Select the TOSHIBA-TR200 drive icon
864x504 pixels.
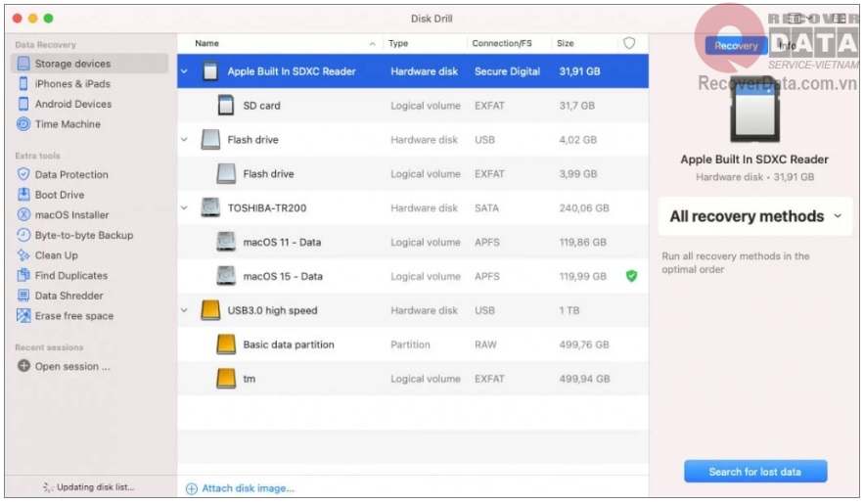point(210,207)
